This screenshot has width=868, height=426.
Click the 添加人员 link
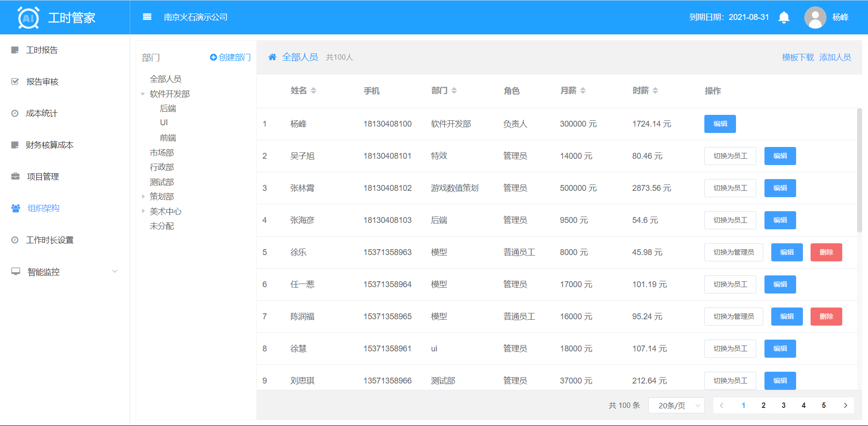click(x=835, y=57)
